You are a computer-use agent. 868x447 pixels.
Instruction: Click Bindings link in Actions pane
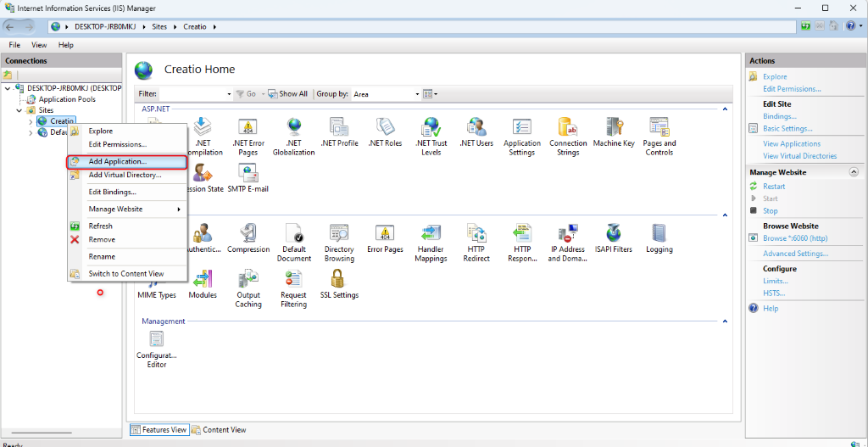780,116
